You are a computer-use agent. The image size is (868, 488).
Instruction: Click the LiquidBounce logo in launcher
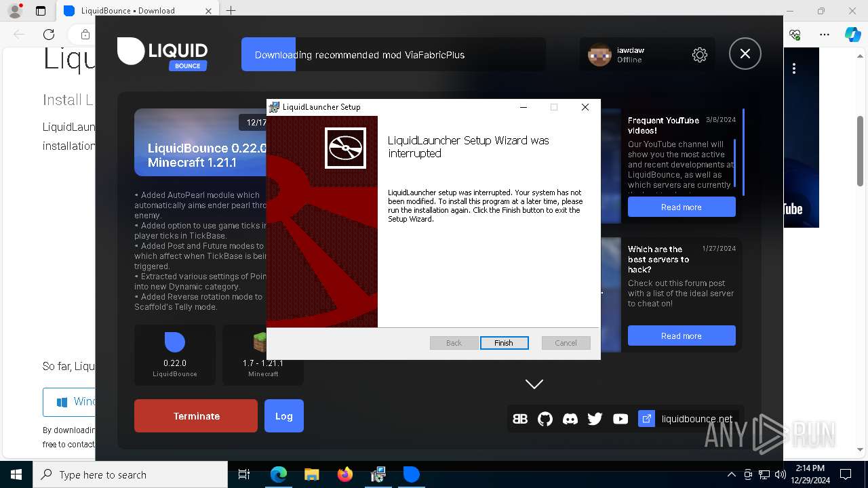point(163,54)
